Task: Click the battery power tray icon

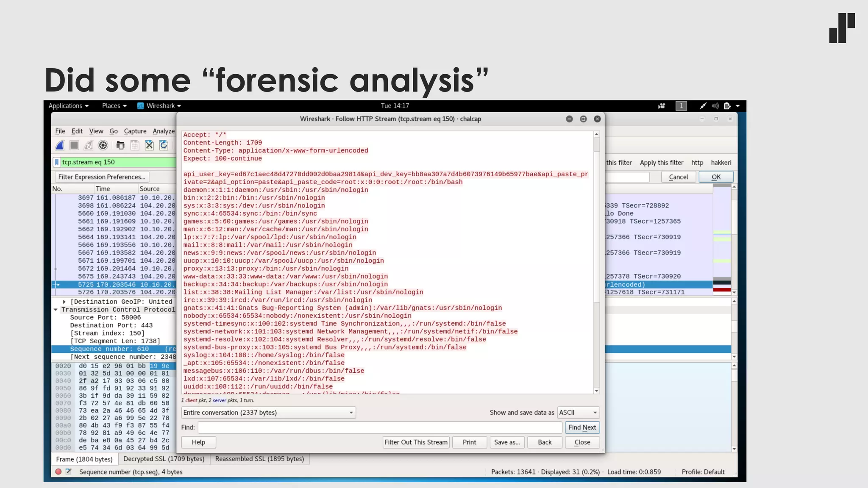Action: pyautogui.click(x=727, y=106)
